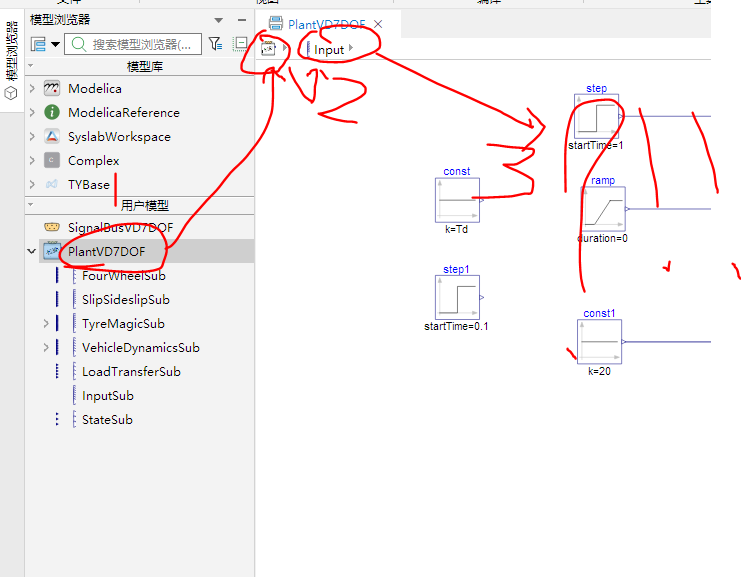Select FourWheelSub component
The width and height of the screenshot is (741, 577).
124,276
